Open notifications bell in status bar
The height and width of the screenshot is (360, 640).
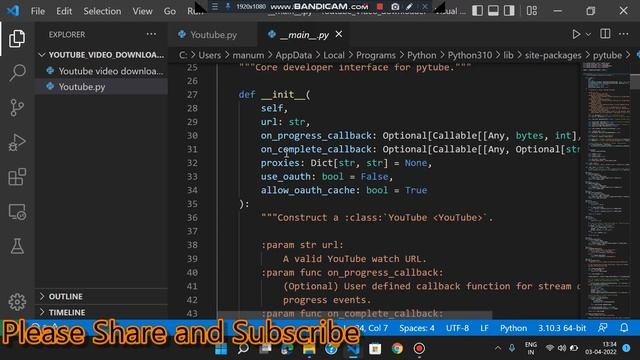624,328
